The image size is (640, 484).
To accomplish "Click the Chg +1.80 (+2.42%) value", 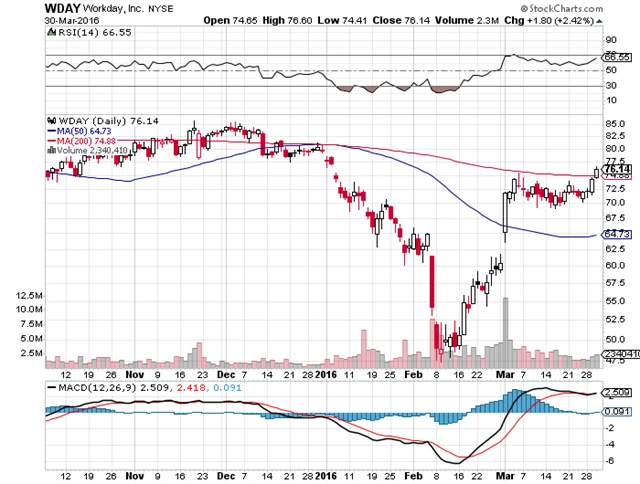I will pyautogui.click(x=549, y=20).
